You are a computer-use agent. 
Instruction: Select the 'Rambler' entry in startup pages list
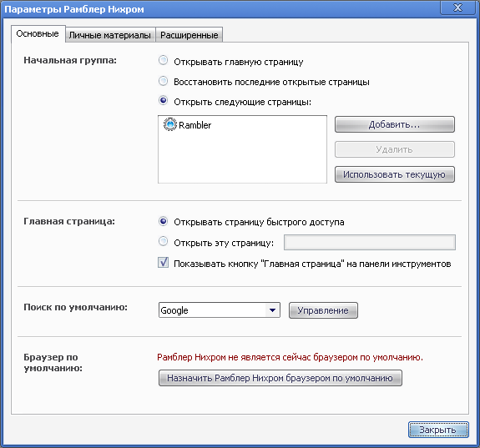point(195,125)
